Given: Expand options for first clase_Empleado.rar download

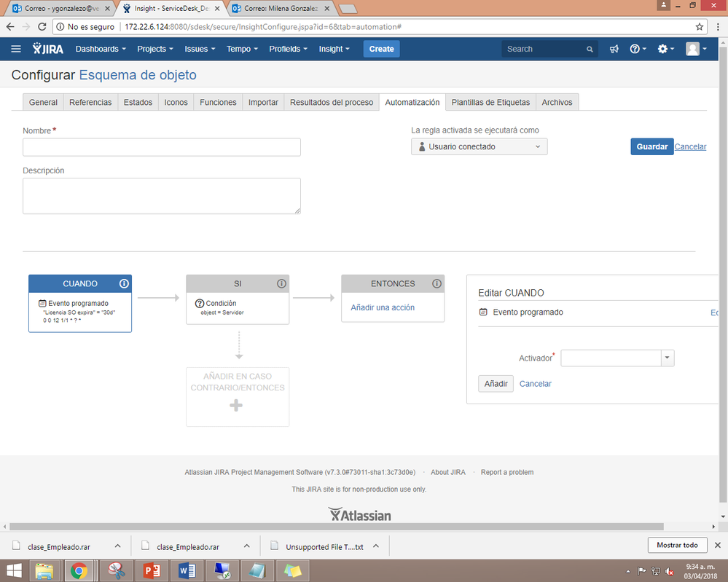Looking at the screenshot, I should 118,546.
